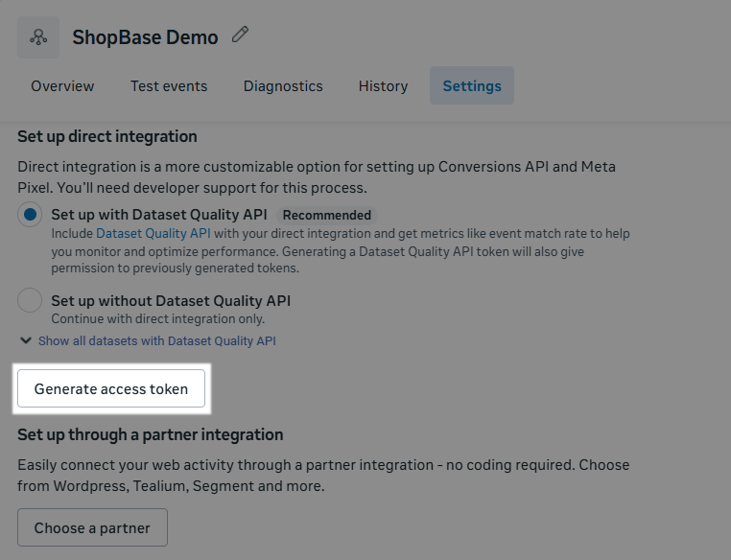Choose the setup without Dataset Quality API radio

30,301
